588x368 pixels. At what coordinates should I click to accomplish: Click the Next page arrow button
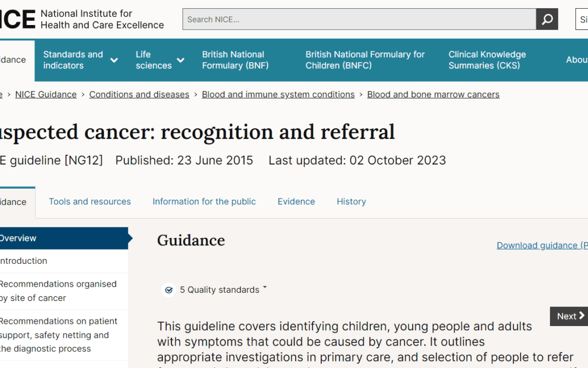569,316
